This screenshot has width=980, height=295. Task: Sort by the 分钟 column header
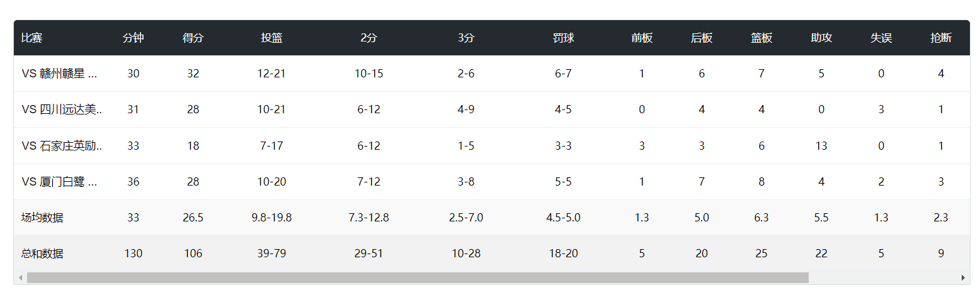pos(134,38)
